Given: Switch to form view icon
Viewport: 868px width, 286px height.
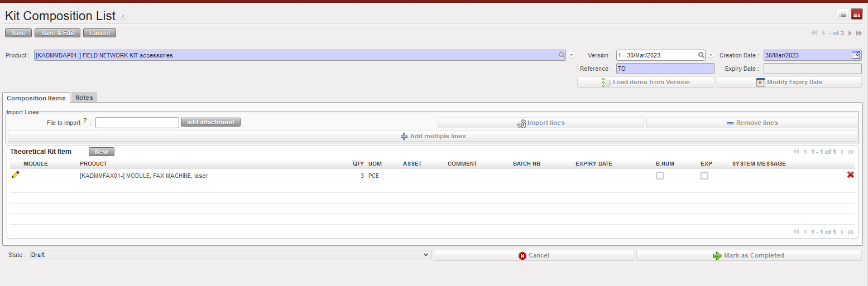Looking at the screenshot, I should coord(856,14).
